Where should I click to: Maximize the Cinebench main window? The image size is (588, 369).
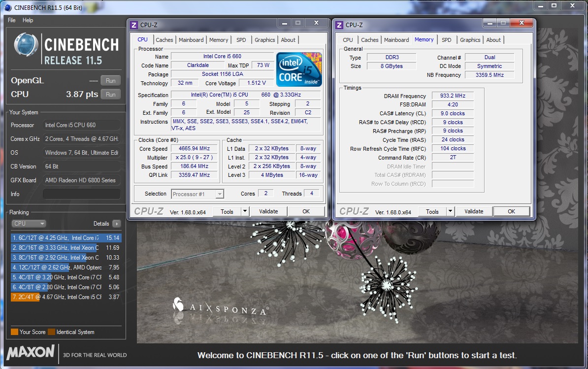tap(554, 5)
